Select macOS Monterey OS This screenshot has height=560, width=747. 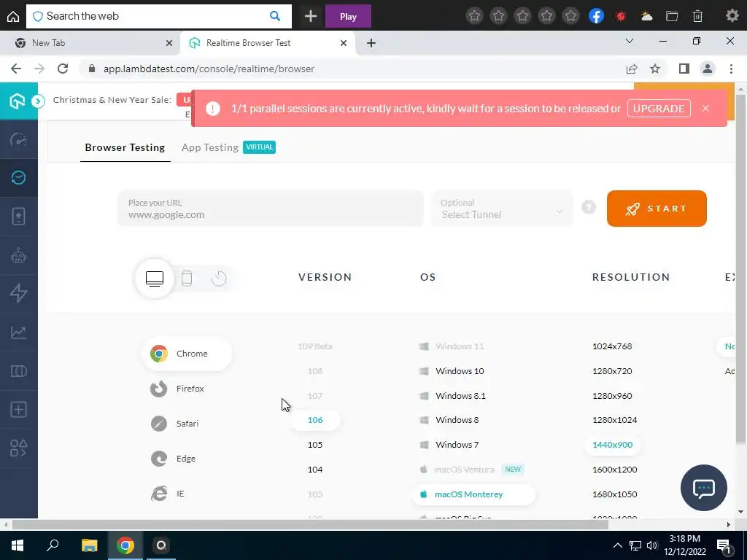pos(473,494)
